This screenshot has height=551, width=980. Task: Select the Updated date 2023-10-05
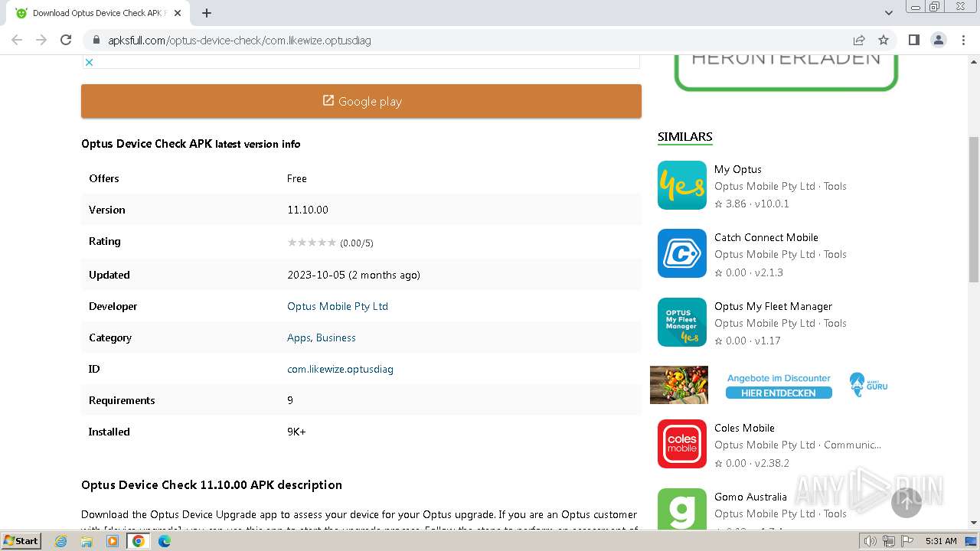316,275
